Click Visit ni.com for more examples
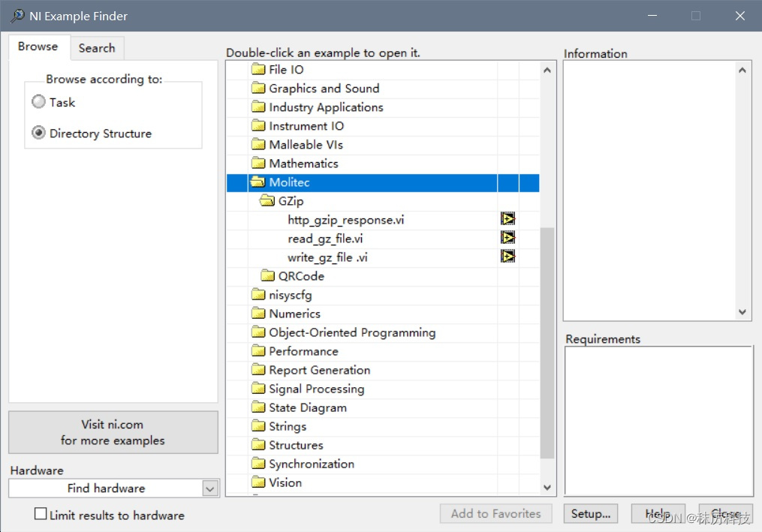762x532 pixels. pyautogui.click(x=113, y=432)
